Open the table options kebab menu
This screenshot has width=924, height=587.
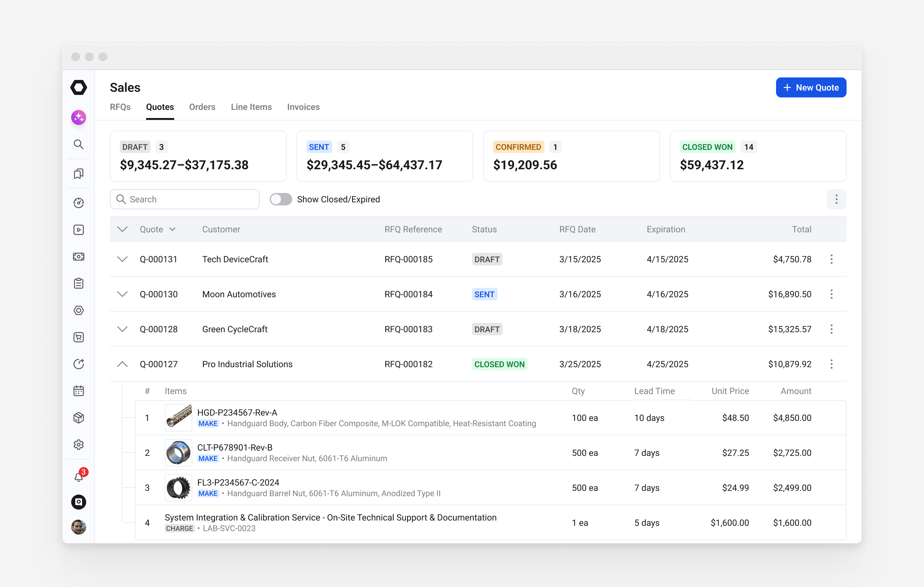836,199
